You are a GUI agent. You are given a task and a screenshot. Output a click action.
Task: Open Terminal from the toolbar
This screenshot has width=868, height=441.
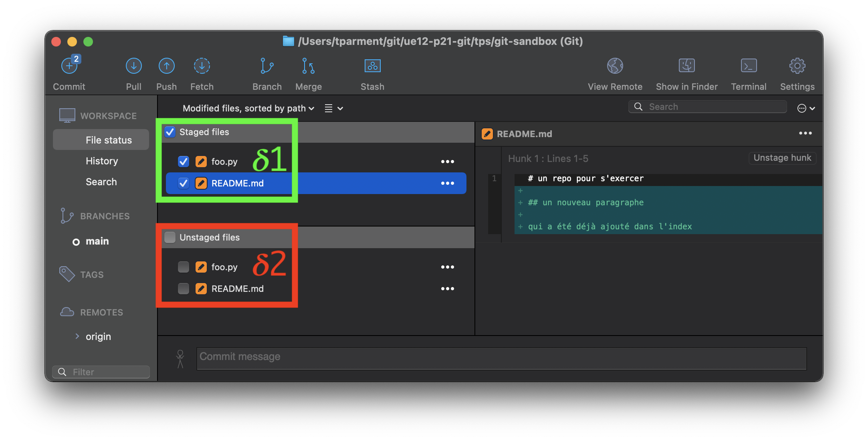click(748, 66)
